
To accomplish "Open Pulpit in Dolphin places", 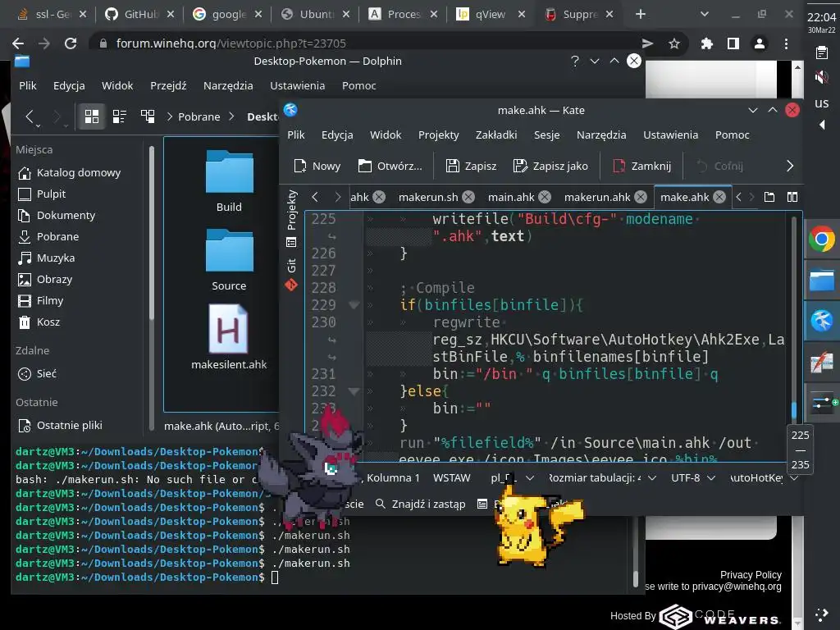I will (x=42, y=194).
